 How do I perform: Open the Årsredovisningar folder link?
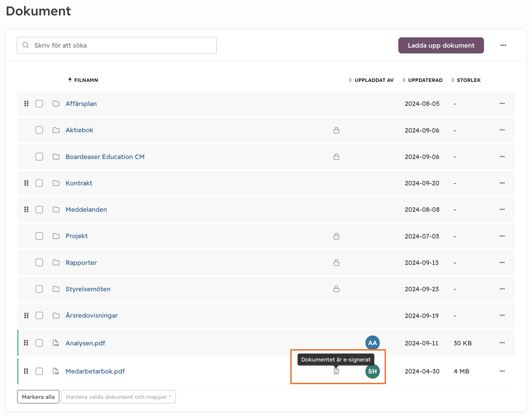point(92,315)
